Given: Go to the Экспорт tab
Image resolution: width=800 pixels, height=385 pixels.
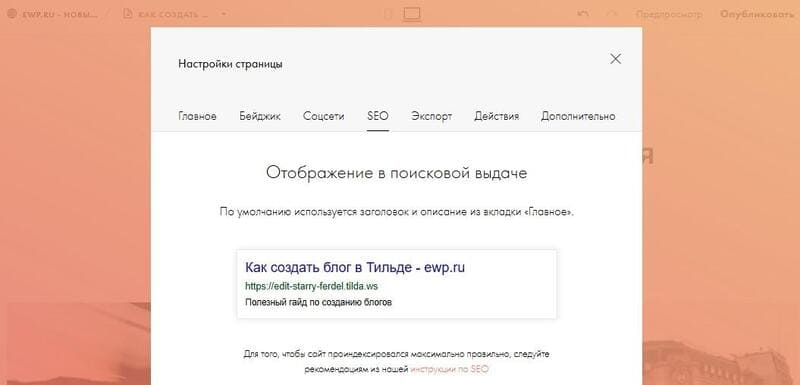Looking at the screenshot, I should 432,116.
